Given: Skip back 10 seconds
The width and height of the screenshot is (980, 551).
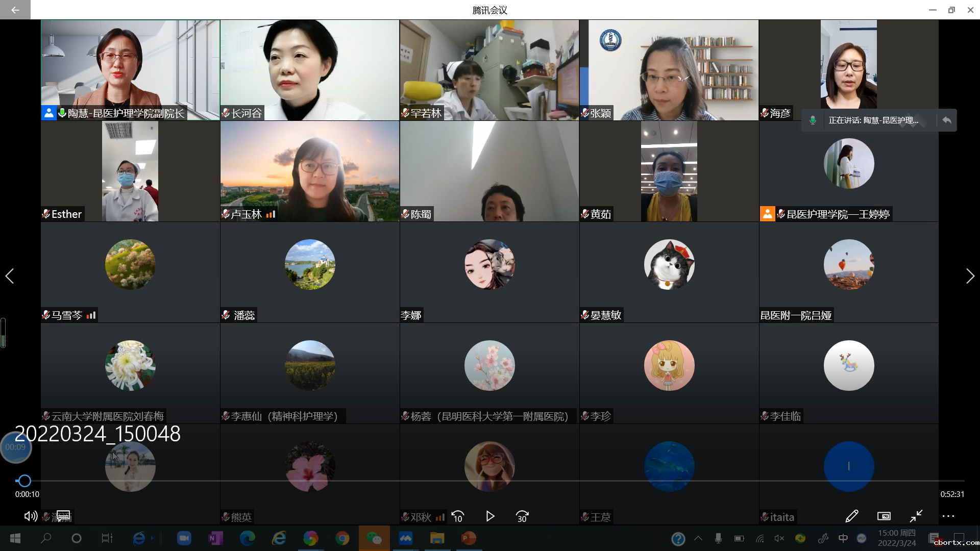Looking at the screenshot, I should coord(458,516).
